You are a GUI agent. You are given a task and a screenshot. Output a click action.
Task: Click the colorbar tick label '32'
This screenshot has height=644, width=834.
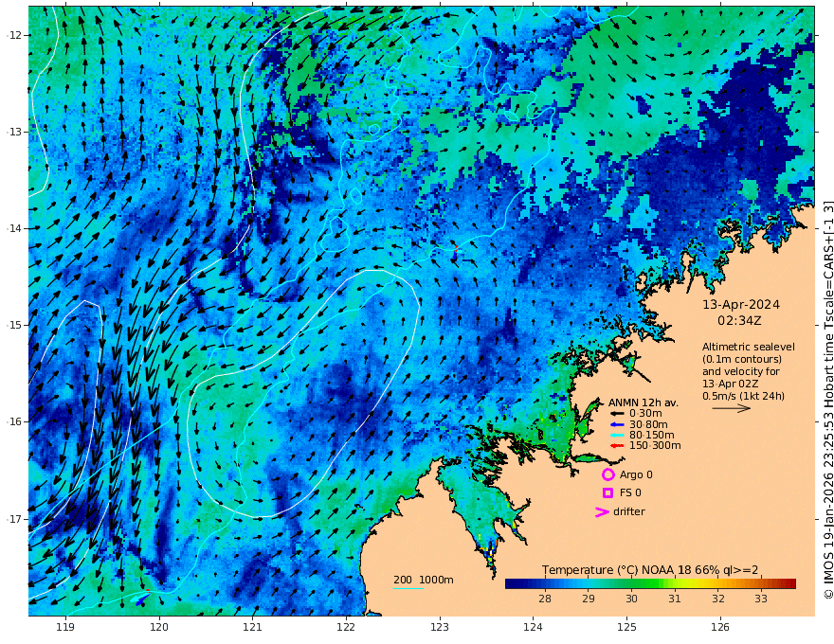tap(718, 599)
